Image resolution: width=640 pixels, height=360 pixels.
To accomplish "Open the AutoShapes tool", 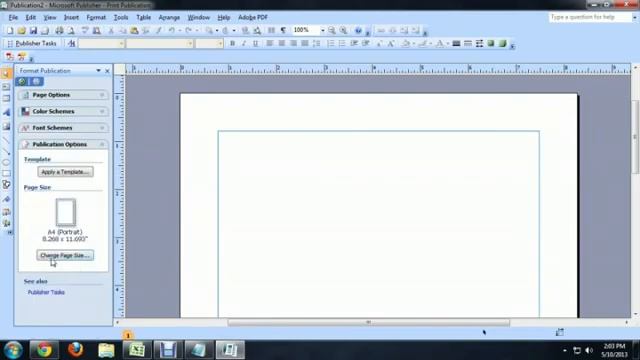I will (x=6, y=185).
